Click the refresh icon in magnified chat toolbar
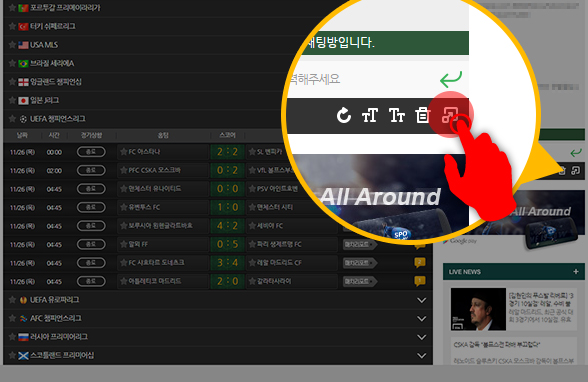The height and width of the screenshot is (382, 588). click(344, 115)
